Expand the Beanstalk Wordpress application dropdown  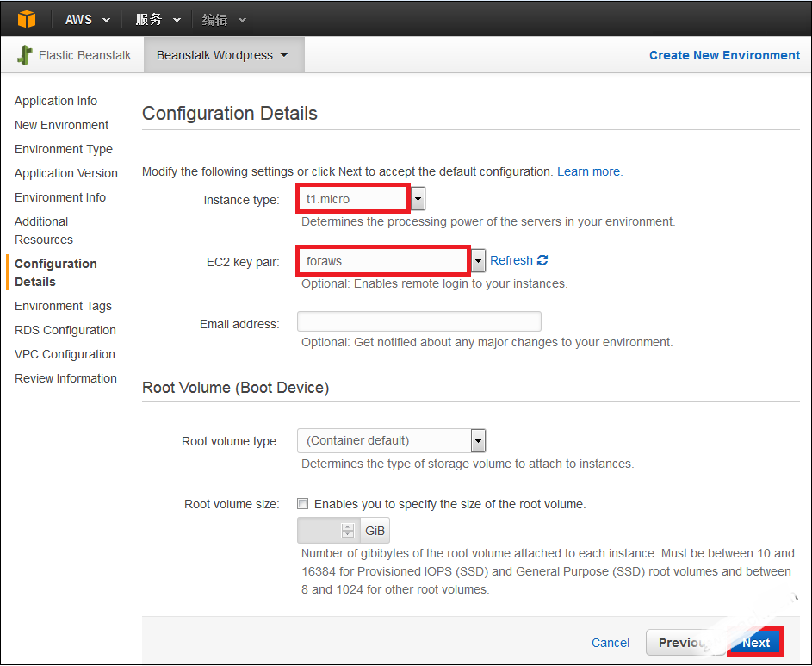[223, 55]
